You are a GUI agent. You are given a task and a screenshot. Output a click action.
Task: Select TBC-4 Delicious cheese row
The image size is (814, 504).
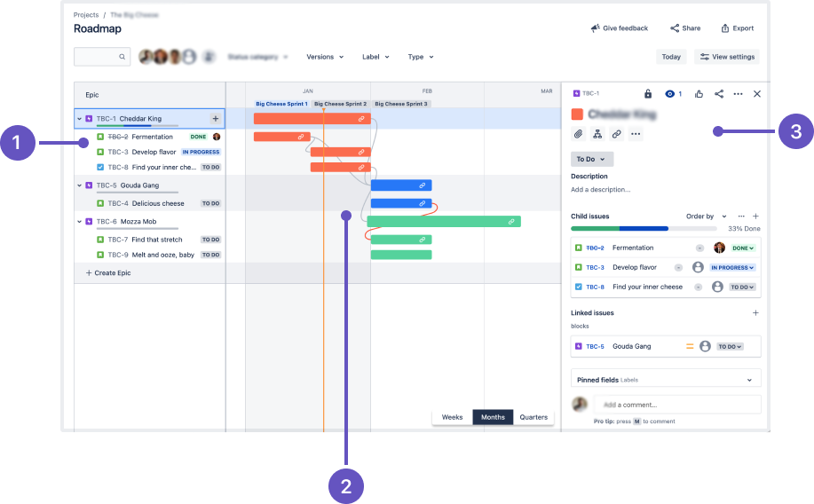[x=149, y=203]
